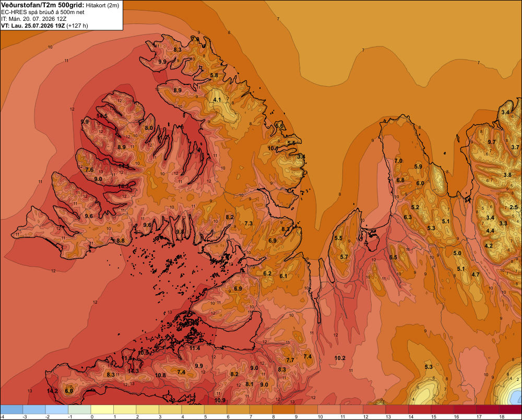Screen dimensions: 522x420
Task: Click the 4.4 temperature label
Action: pyautogui.click(x=490, y=231)
